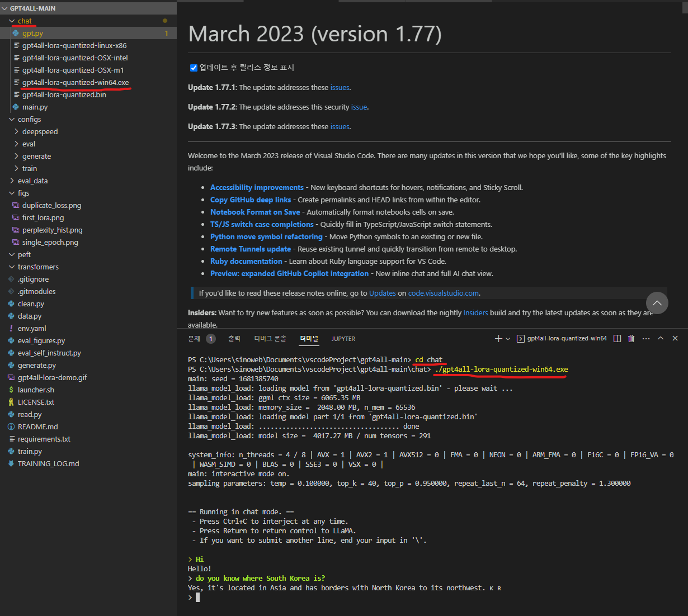Open Copy GitHub deep links link

[x=251, y=200]
